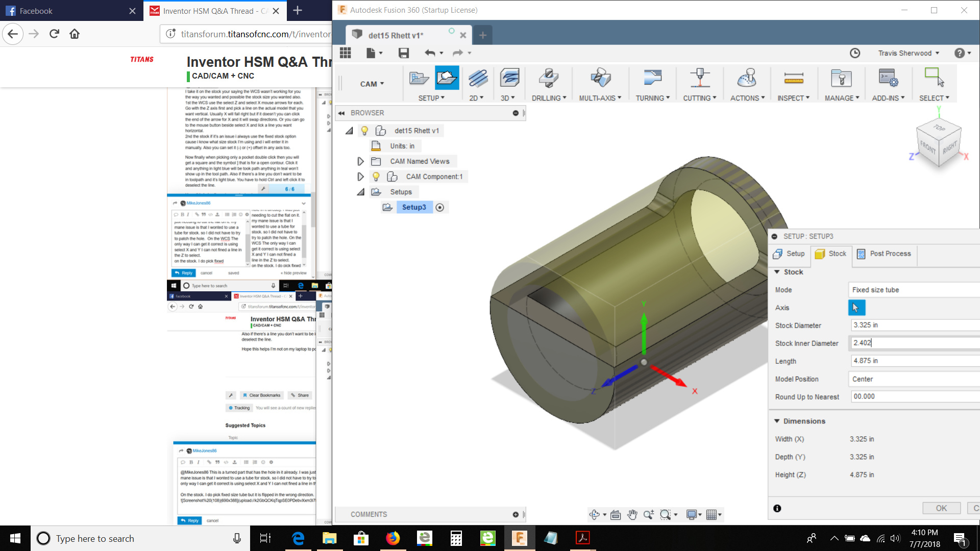Click the OK button to confirm setup
The image size is (980, 551).
941,508
